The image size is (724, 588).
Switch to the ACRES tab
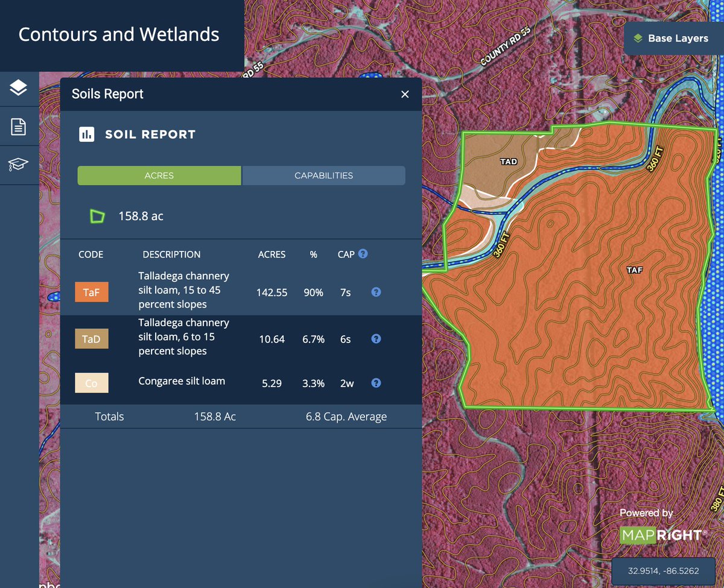tap(159, 175)
